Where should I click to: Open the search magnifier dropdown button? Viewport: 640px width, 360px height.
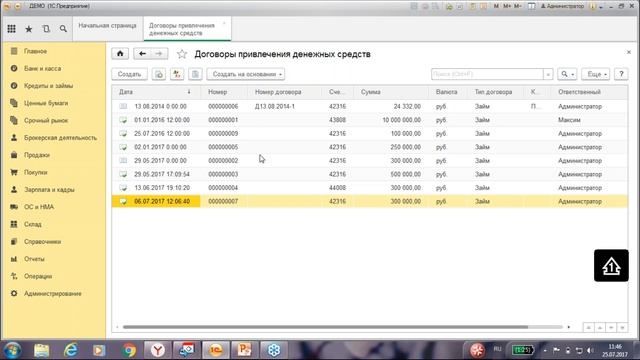(x=567, y=74)
